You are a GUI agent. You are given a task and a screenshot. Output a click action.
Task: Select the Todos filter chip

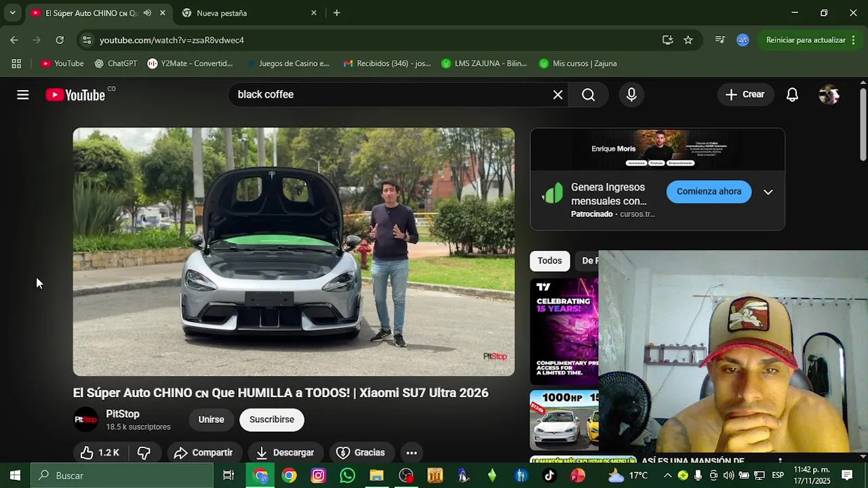coord(550,261)
